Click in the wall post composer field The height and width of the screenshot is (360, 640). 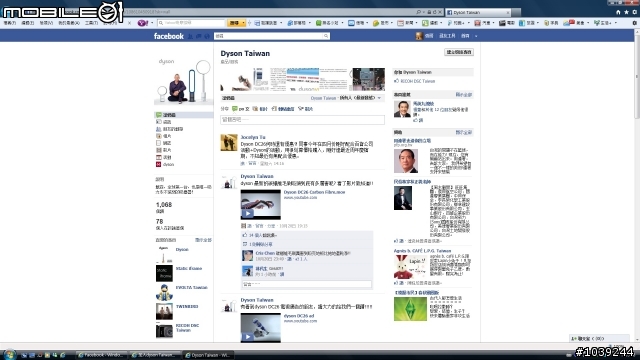[302, 120]
